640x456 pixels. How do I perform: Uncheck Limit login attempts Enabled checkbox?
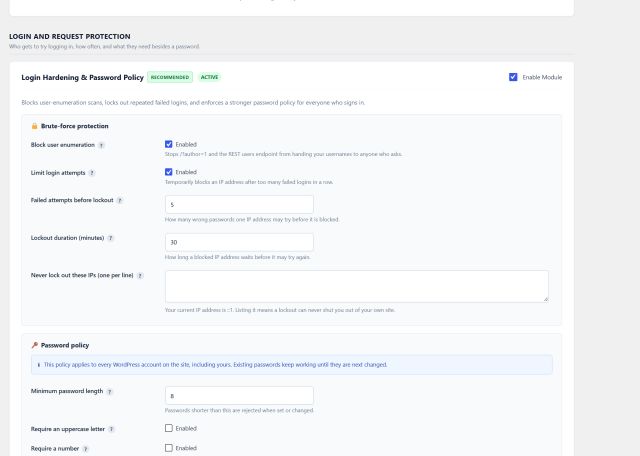tap(169, 172)
